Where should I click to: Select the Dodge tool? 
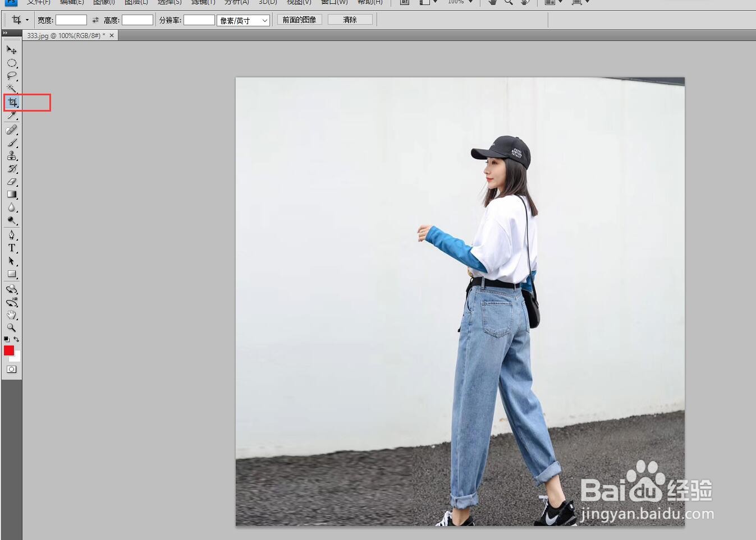pos(11,220)
